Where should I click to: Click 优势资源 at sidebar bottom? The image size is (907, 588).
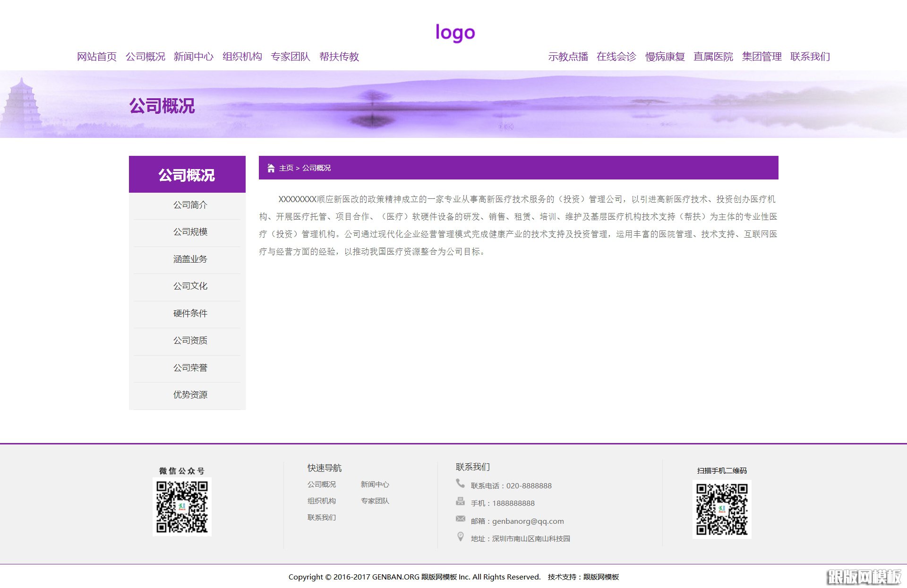[x=190, y=395]
